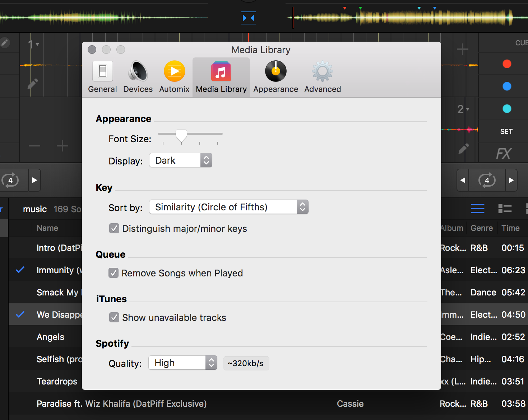Sort library by Genre column
The width and height of the screenshot is (528, 420).
pos(482,228)
